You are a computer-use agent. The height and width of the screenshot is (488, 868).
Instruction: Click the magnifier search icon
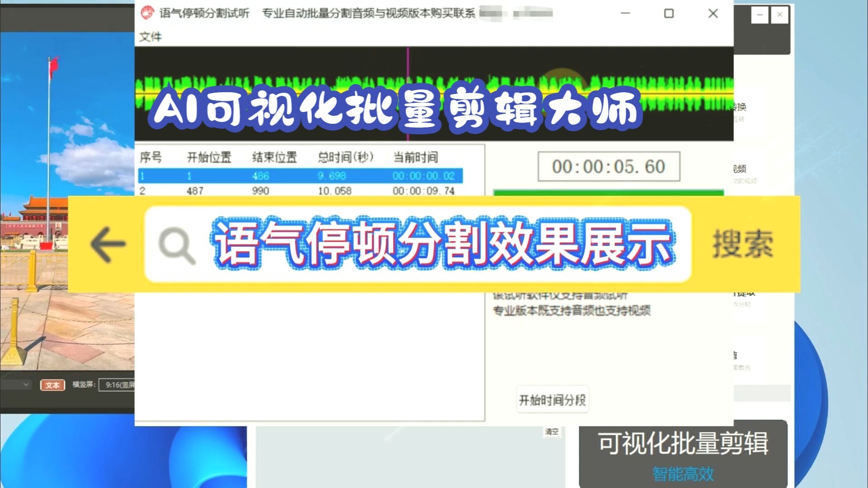click(177, 245)
